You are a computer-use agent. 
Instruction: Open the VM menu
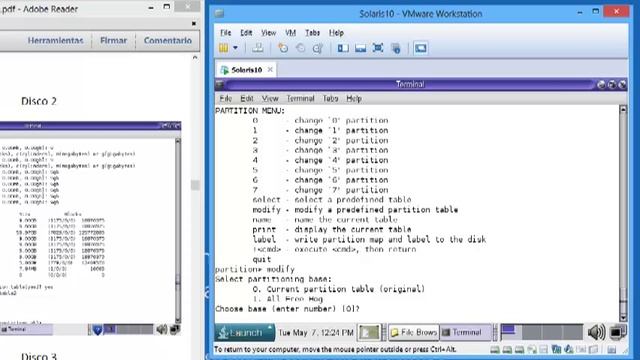click(x=290, y=33)
